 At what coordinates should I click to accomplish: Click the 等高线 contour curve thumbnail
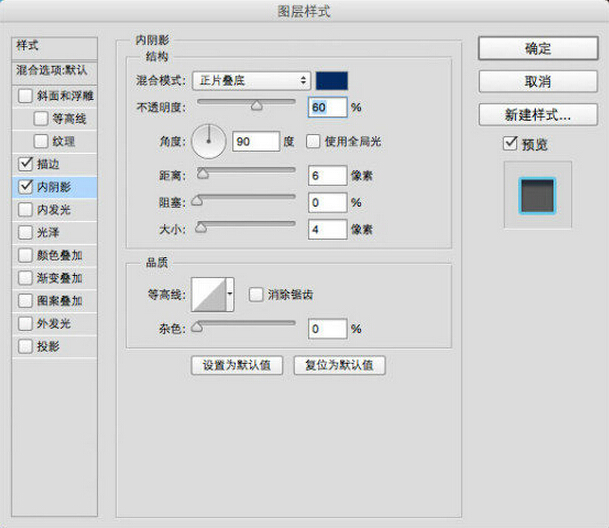coord(209,294)
